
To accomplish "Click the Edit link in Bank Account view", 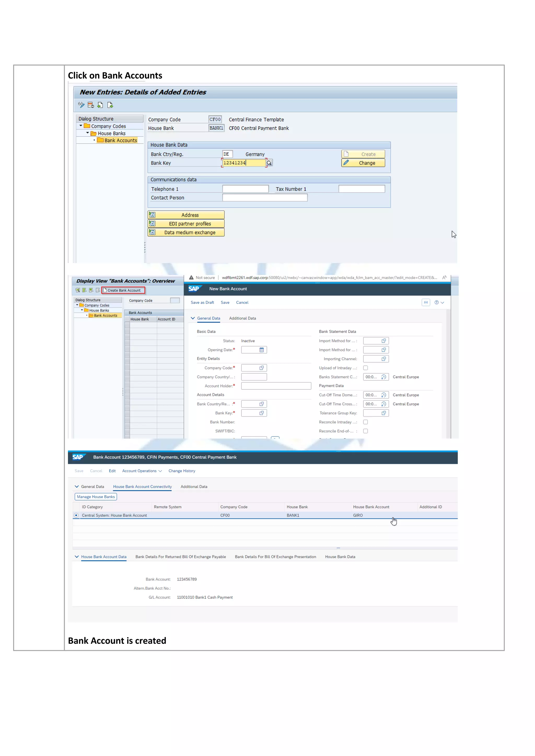I will click(112, 471).
